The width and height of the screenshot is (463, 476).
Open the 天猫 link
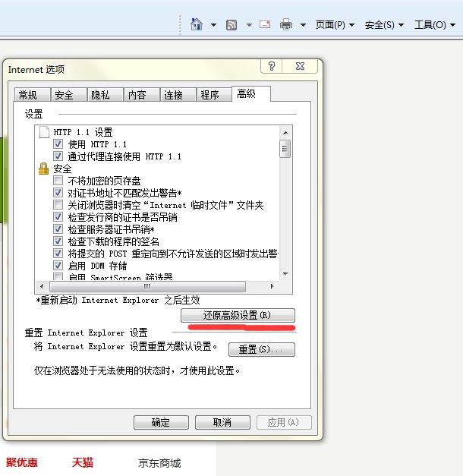(x=83, y=462)
